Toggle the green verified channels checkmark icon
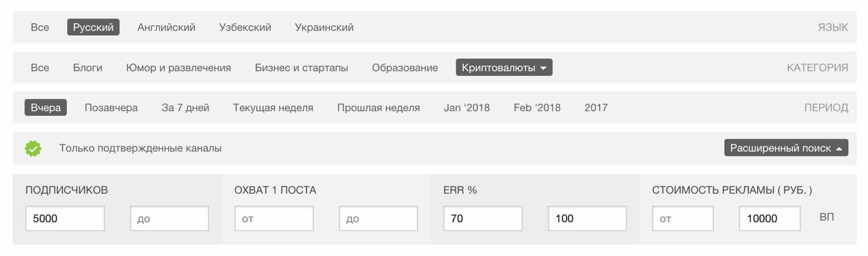 coord(33,148)
